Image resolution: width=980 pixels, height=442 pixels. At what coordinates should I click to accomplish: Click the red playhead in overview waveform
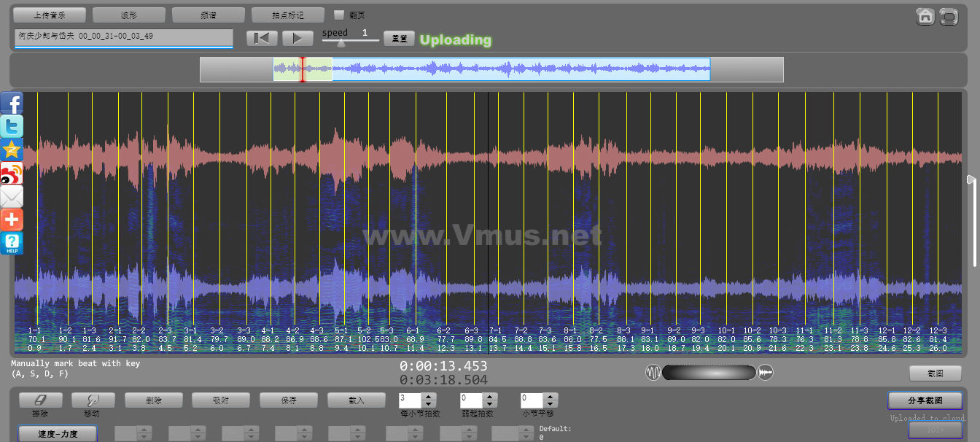click(303, 69)
